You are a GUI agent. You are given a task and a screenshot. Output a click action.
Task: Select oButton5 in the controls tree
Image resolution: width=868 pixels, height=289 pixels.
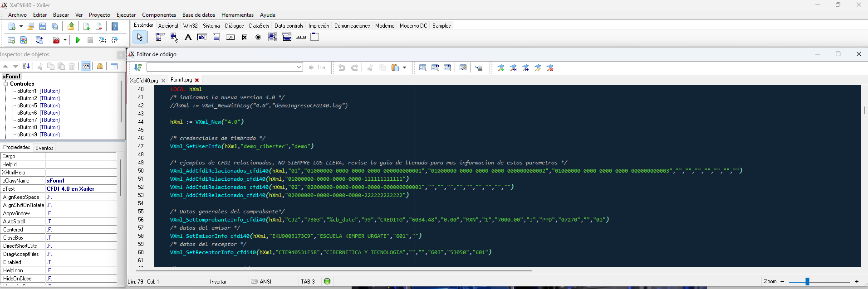[x=38, y=106]
